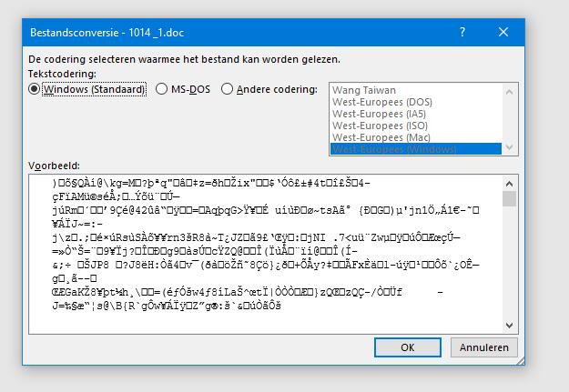
Task: Choose the MS-DOS encoding option
Action: [161, 89]
